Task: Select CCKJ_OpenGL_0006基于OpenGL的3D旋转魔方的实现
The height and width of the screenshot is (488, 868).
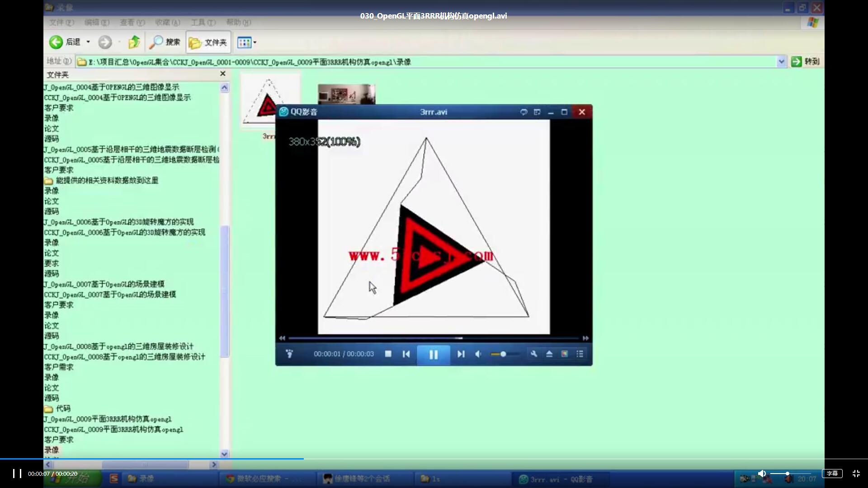Action: point(124,232)
